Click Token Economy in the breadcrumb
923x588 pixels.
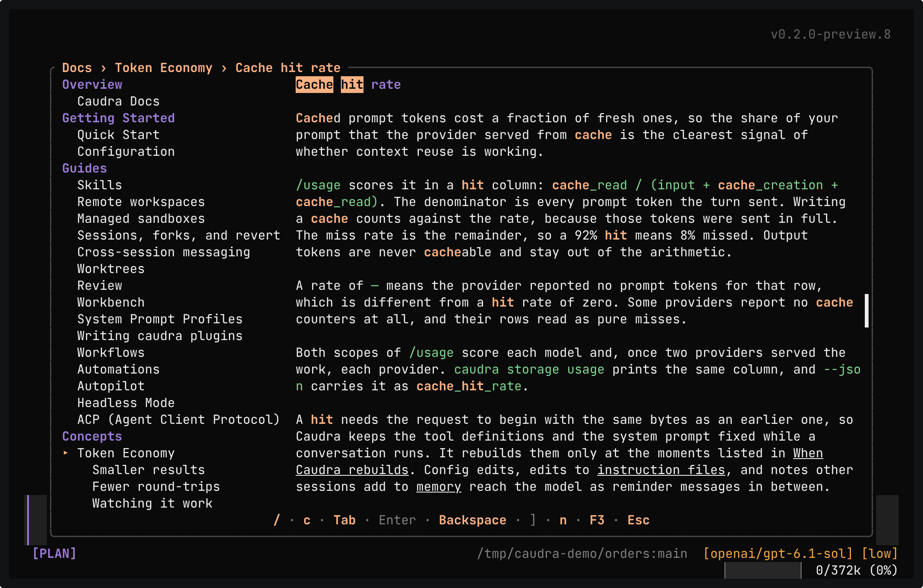[164, 68]
